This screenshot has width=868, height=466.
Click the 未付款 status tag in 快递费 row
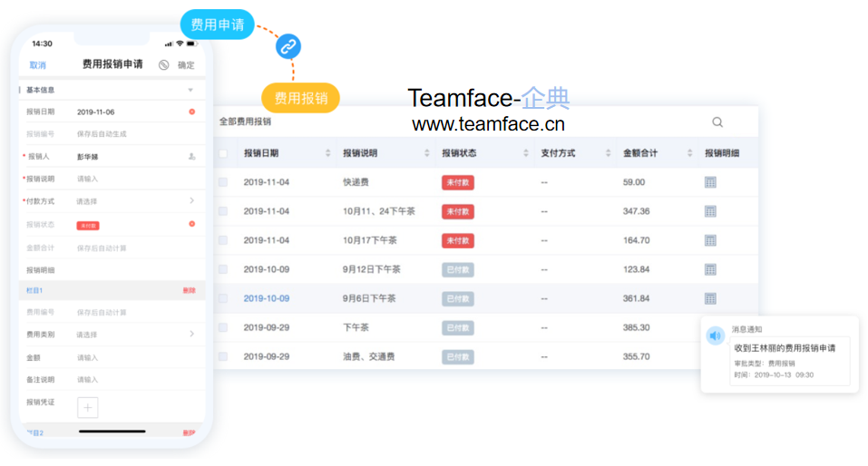click(458, 182)
